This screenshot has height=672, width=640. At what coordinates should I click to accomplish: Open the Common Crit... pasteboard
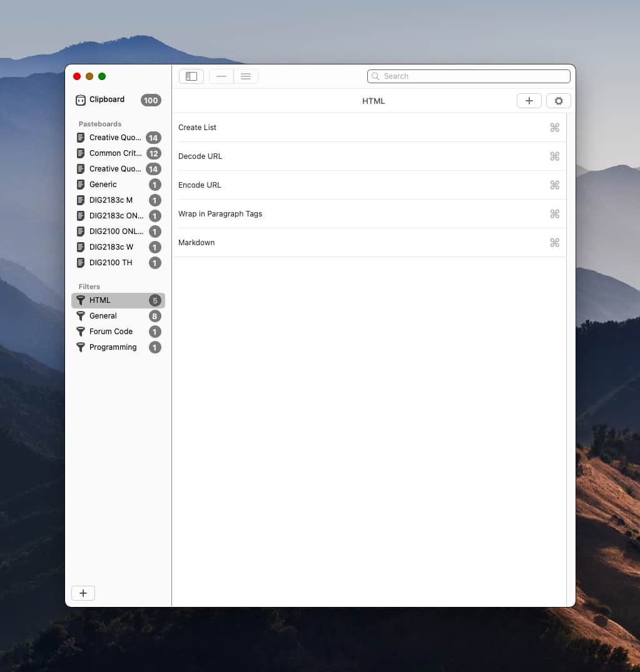115,153
